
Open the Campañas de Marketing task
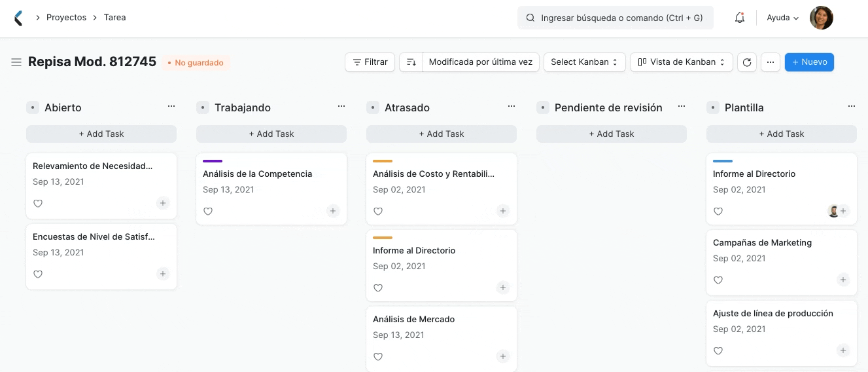[762, 243]
